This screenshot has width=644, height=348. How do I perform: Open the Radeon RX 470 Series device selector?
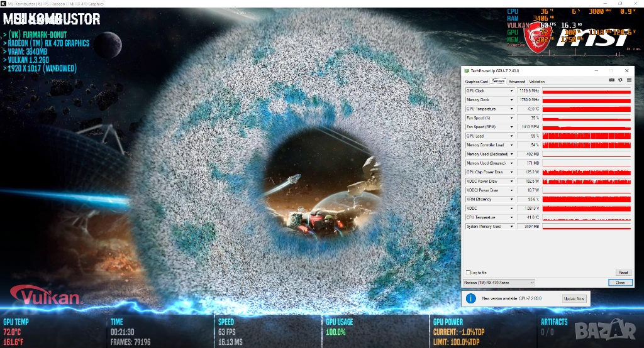click(499, 283)
